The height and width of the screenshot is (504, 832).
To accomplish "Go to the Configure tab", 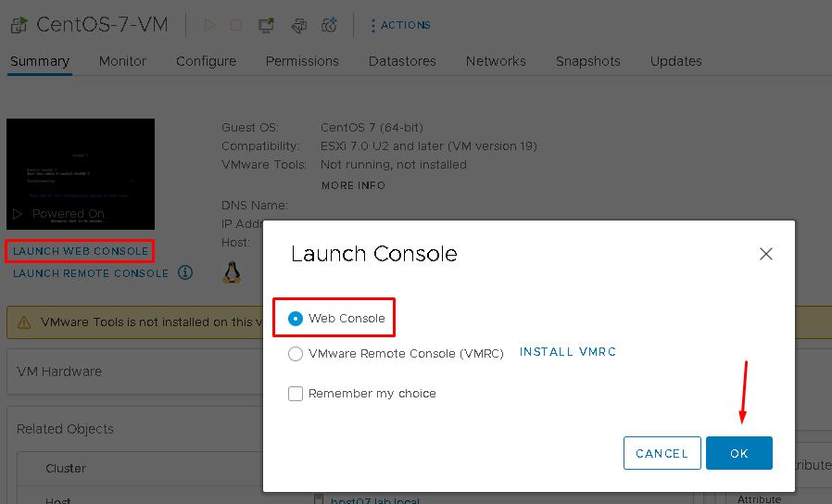I will coord(206,61).
